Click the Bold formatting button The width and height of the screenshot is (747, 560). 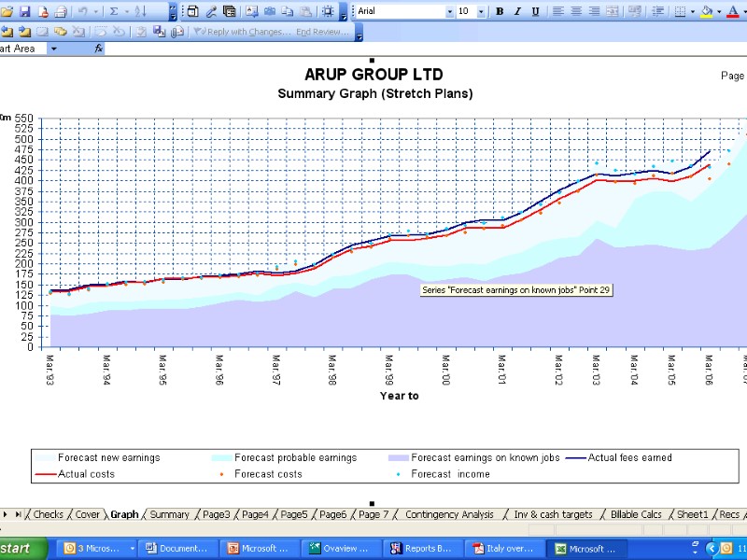500,11
